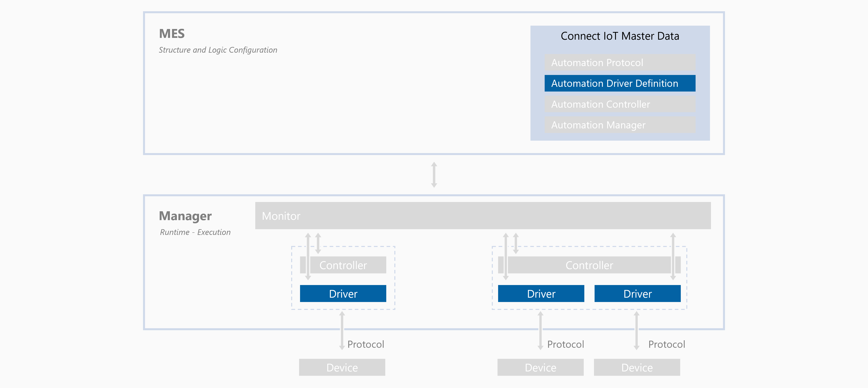Select the Automation Manager entry
Screen dimensions: 868x388
(620, 125)
